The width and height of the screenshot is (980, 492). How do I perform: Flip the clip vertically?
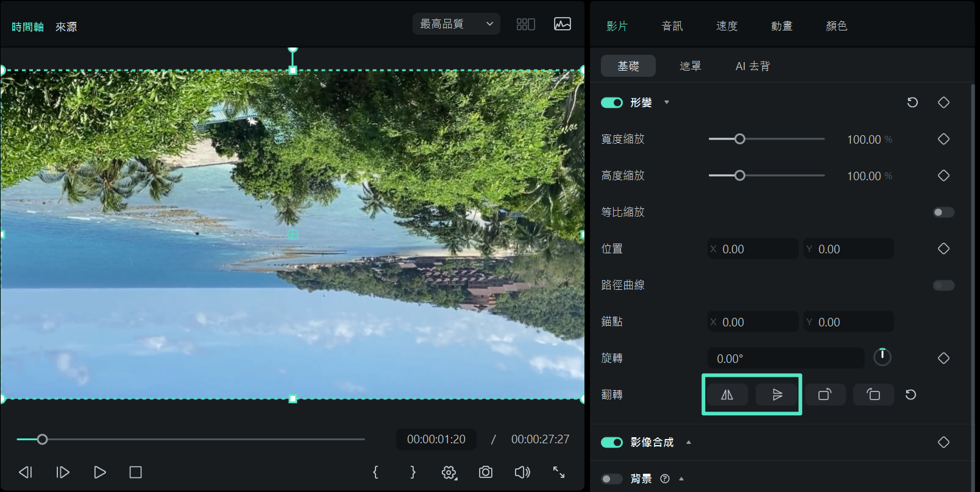tap(777, 395)
